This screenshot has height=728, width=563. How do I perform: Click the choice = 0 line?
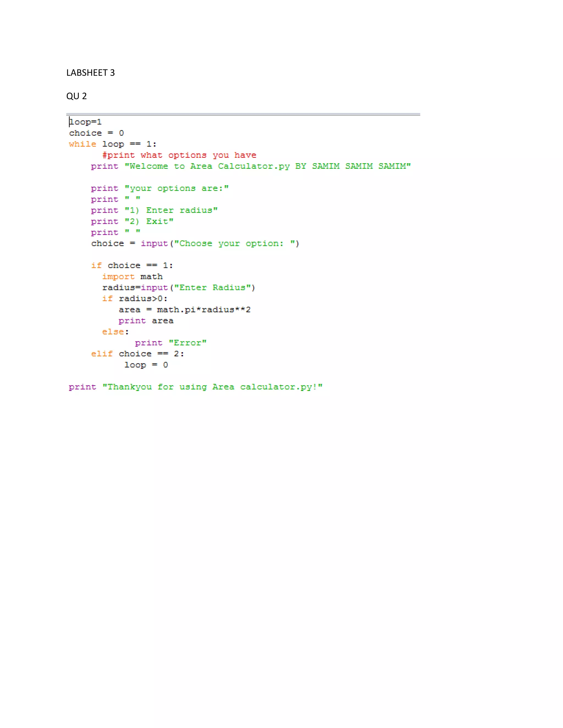click(96, 133)
